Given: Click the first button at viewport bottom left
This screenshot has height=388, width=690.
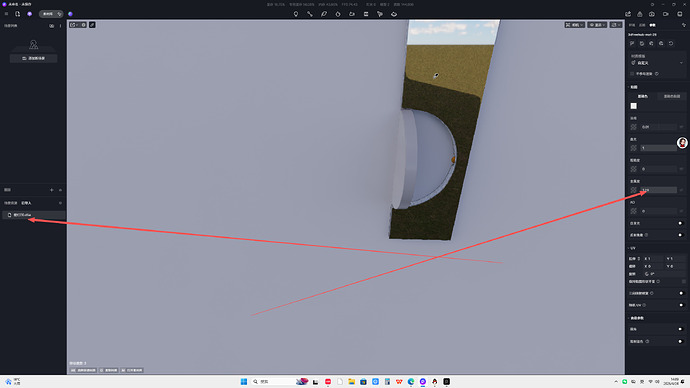Looking at the screenshot, I should 83,370.
